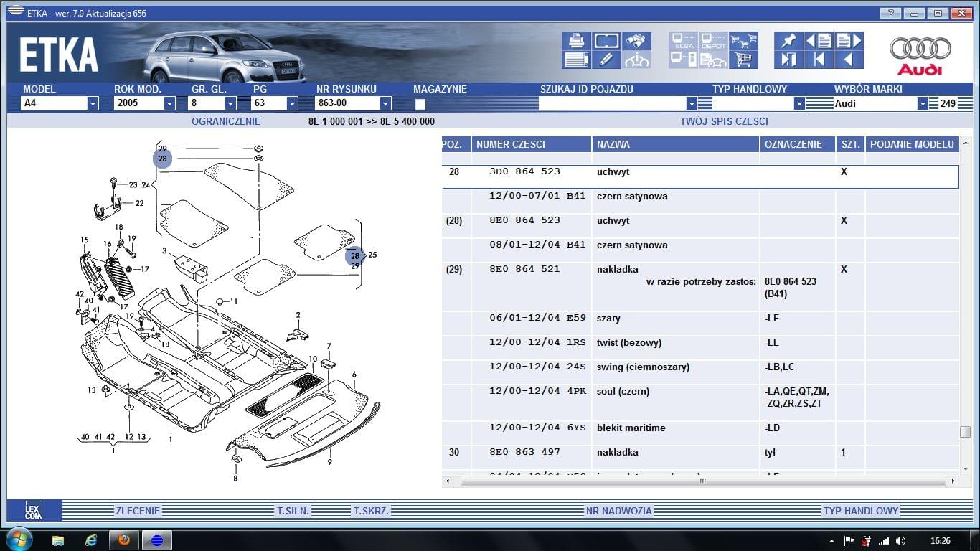Click the Windows Start orb
This screenshot has height=551, width=980.
coord(18,540)
